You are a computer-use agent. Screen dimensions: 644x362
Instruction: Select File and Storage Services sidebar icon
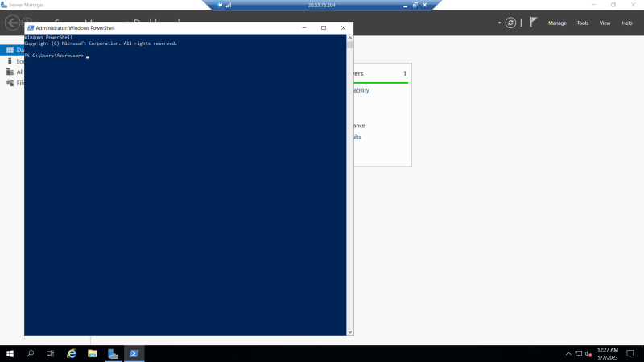click(x=10, y=83)
